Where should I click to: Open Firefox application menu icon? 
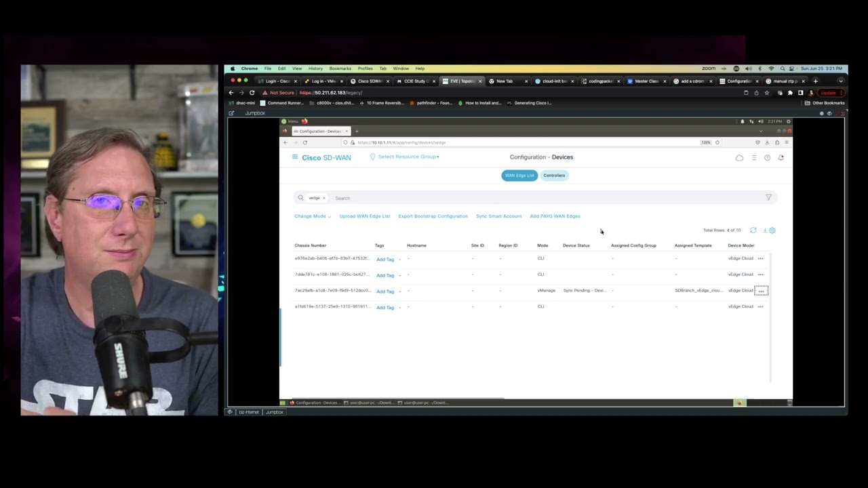(x=786, y=142)
